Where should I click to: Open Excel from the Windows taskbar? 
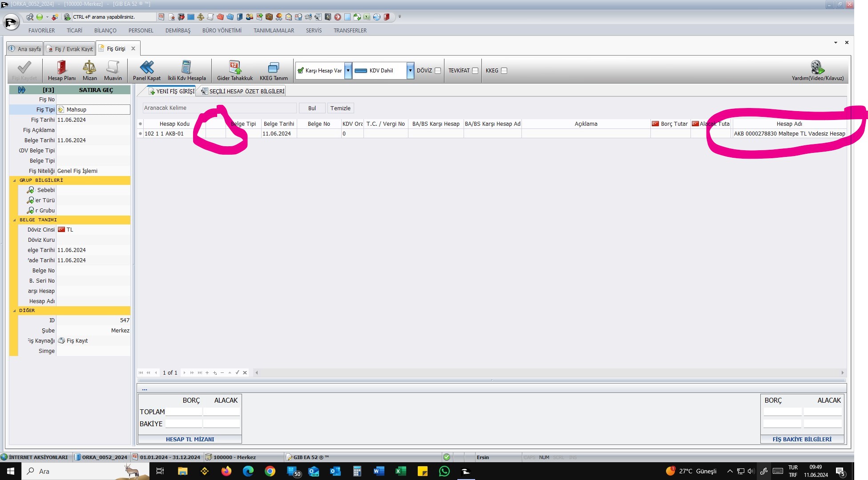pyautogui.click(x=400, y=471)
